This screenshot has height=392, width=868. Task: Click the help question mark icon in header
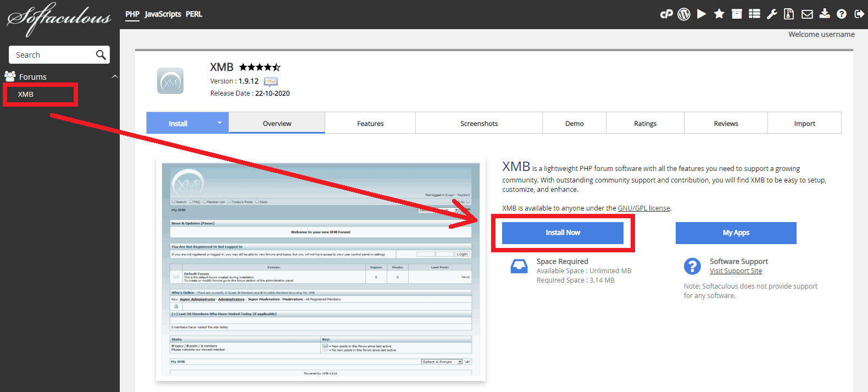(842, 14)
